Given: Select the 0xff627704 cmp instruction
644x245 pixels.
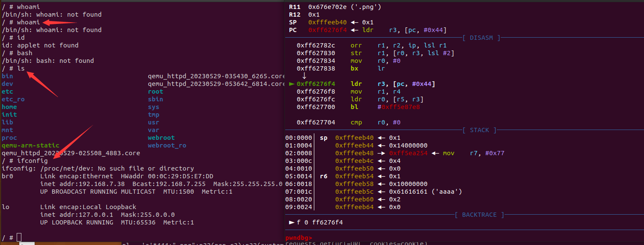Looking at the screenshot, I should 349,122.
